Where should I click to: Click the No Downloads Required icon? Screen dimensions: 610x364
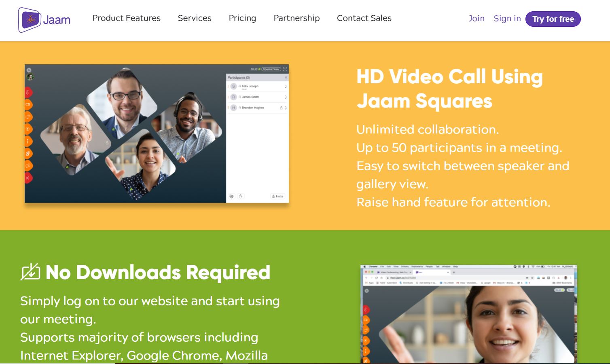coord(30,272)
